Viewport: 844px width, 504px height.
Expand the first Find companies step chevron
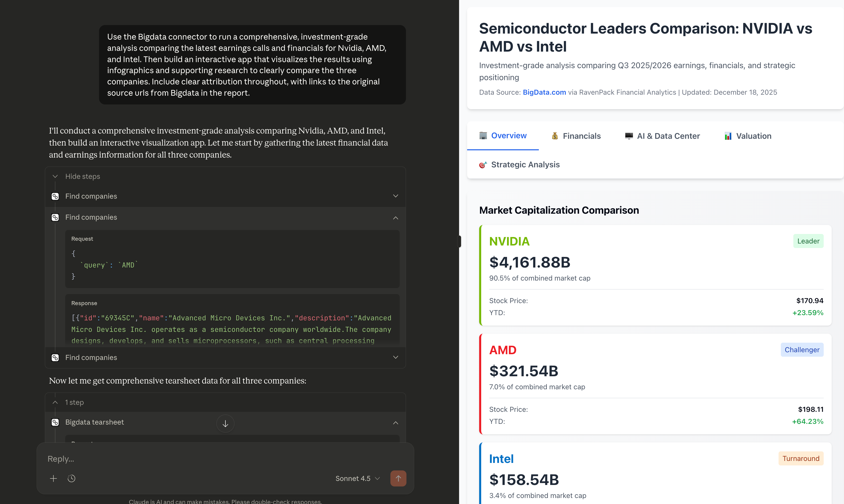395,196
